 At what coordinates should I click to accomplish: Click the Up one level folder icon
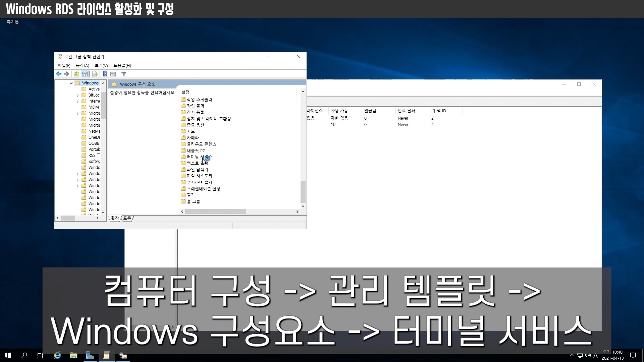click(x=77, y=74)
